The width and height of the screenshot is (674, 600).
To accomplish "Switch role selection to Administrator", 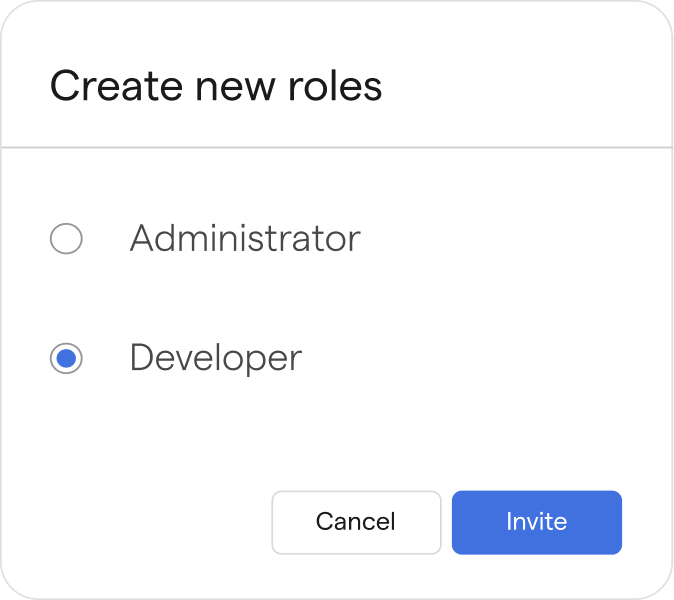I will [66, 239].
